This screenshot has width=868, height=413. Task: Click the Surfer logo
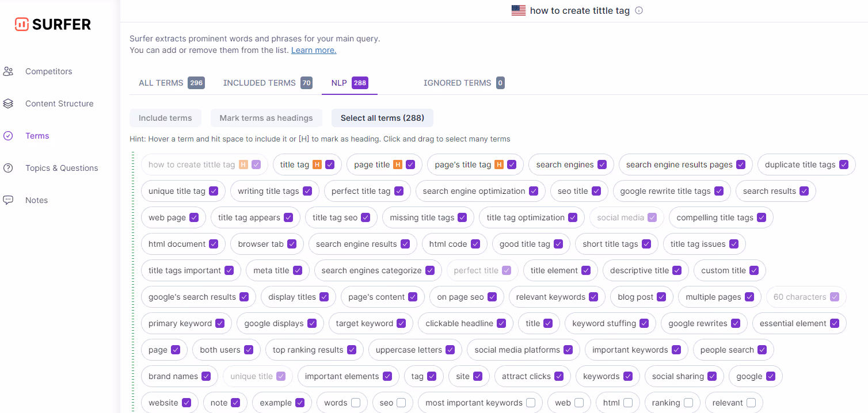53,24
